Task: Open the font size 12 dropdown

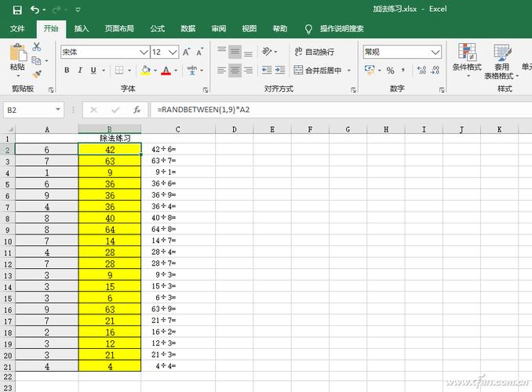Action: pos(173,53)
